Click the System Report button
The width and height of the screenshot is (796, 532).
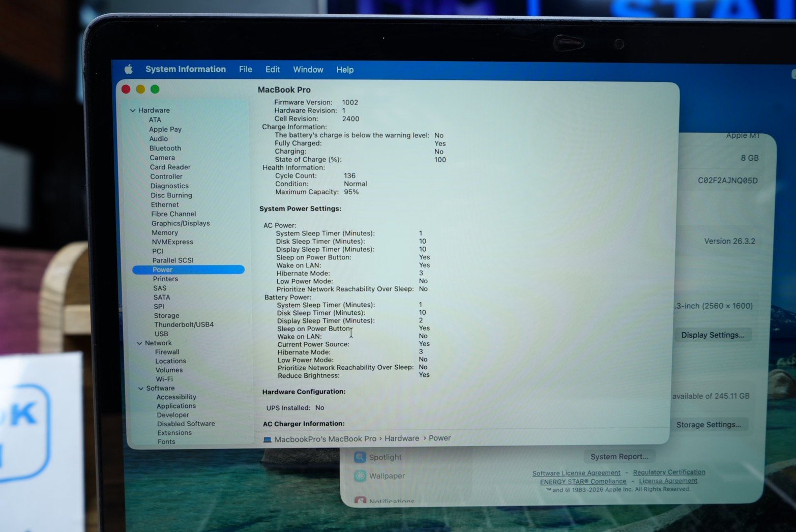619,457
